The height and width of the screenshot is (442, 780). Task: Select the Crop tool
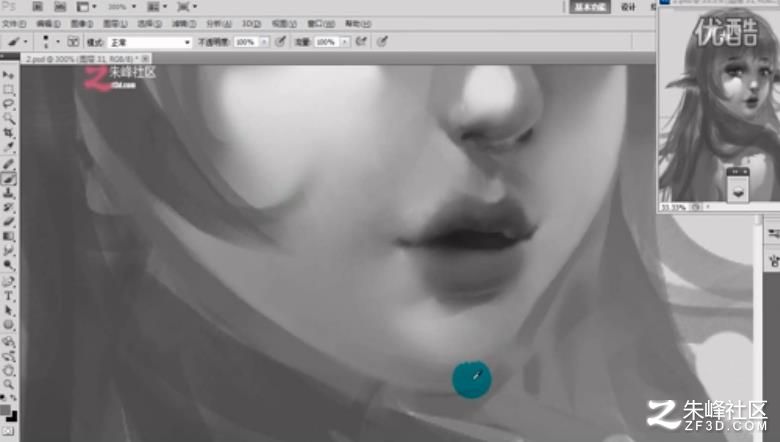coord(8,133)
